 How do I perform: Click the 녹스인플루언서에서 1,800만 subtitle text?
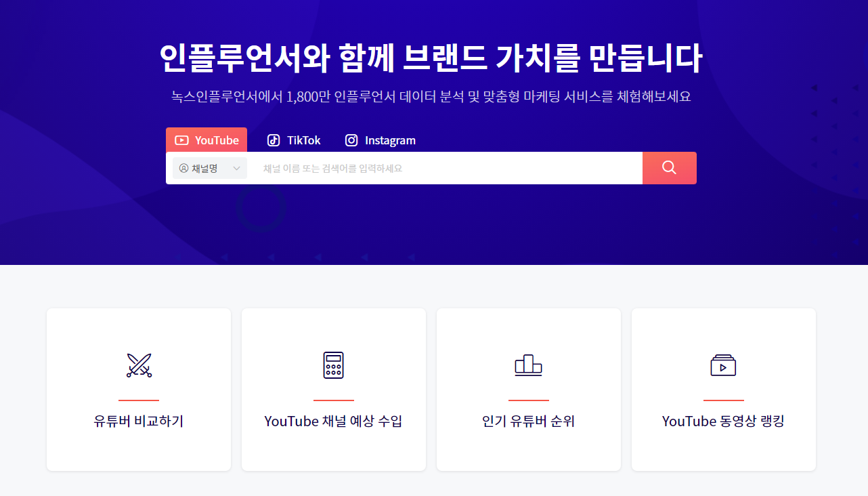(x=431, y=96)
